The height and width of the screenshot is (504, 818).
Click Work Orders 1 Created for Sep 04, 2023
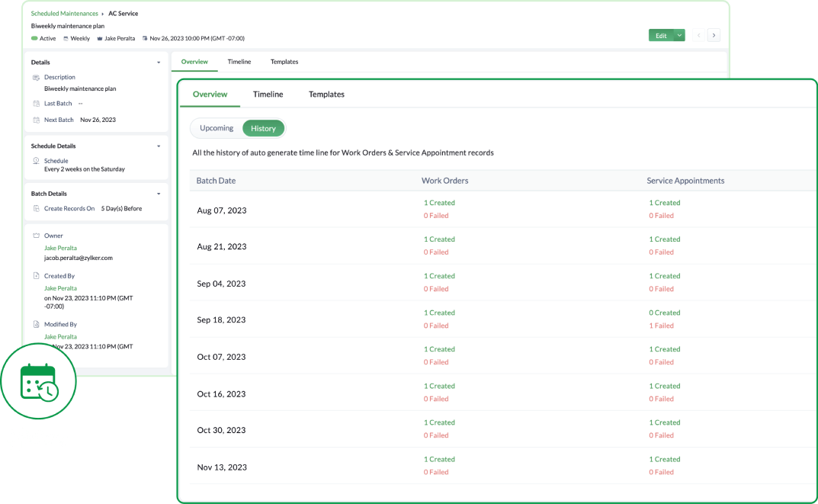439,275
